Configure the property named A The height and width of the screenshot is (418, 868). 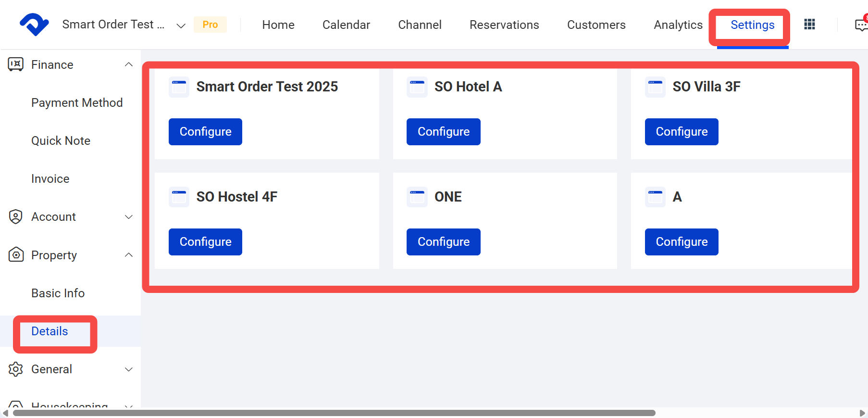pyautogui.click(x=682, y=242)
